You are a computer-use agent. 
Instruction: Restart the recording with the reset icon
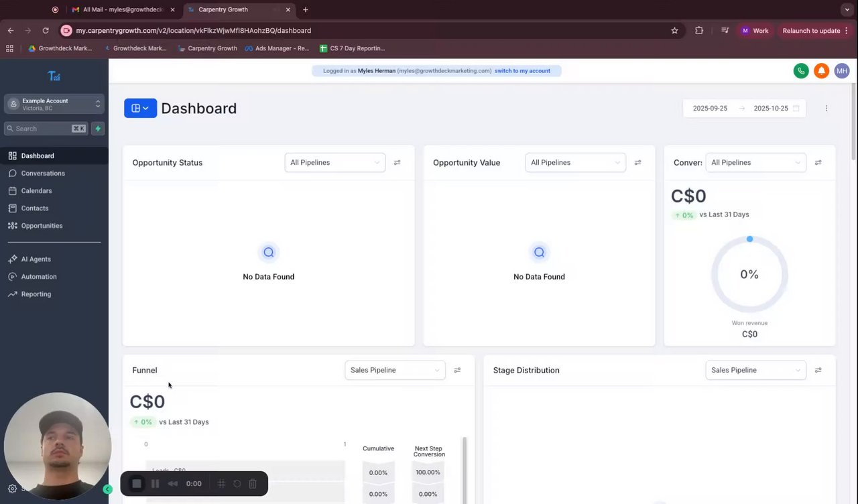click(237, 483)
